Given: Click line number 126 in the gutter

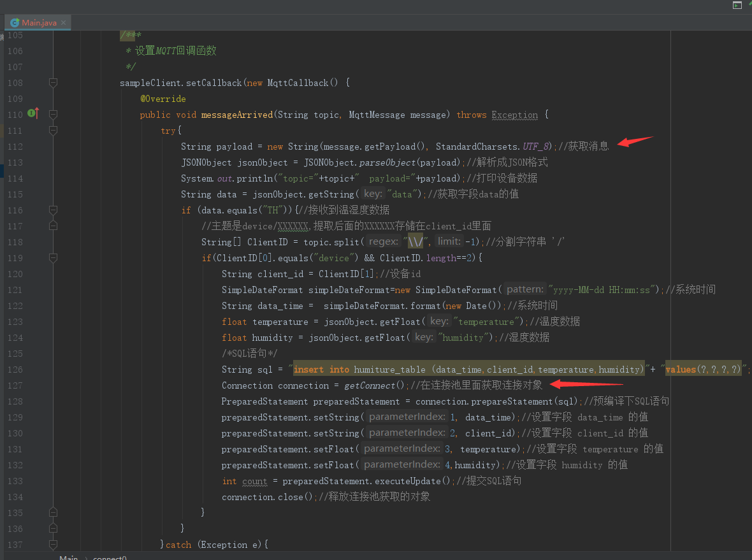Looking at the screenshot, I should pos(15,369).
